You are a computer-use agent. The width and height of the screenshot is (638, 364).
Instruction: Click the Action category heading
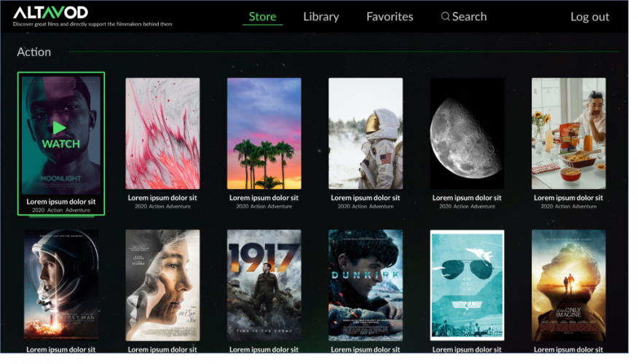click(x=34, y=52)
